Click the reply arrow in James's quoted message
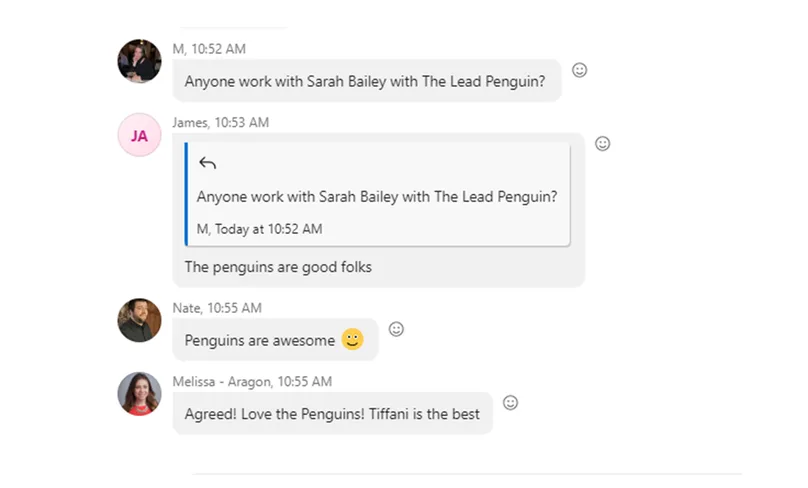Viewport: 808px width, 488px height. (x=207, y=163)
